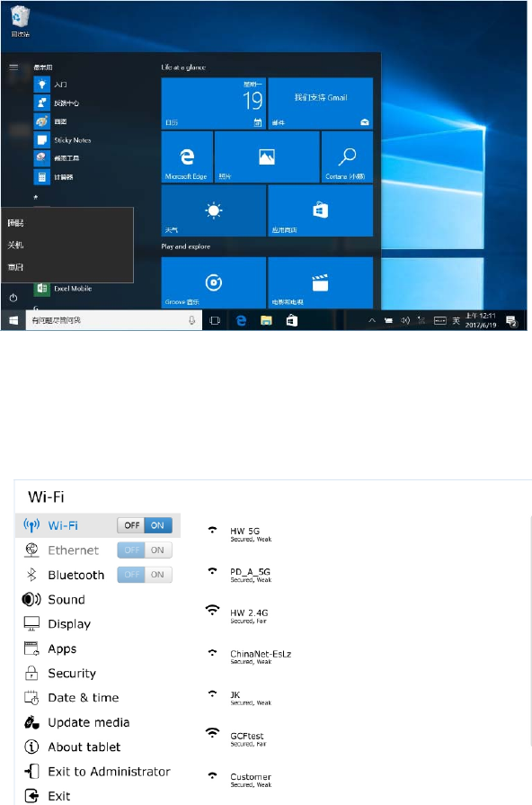Toggle the Bluetooth OFF/ON switch

click(x=145, y=575)
